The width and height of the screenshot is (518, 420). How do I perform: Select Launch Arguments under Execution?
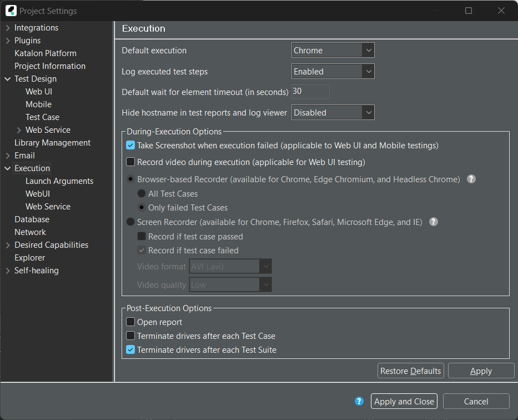(59, 181)
